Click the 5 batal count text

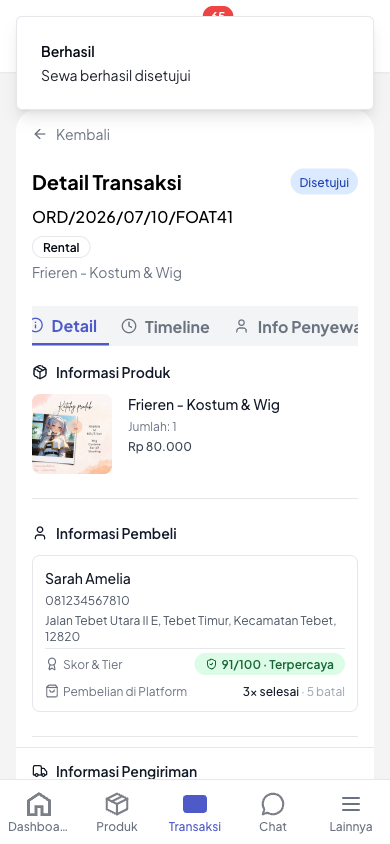[x=326, y=692]
